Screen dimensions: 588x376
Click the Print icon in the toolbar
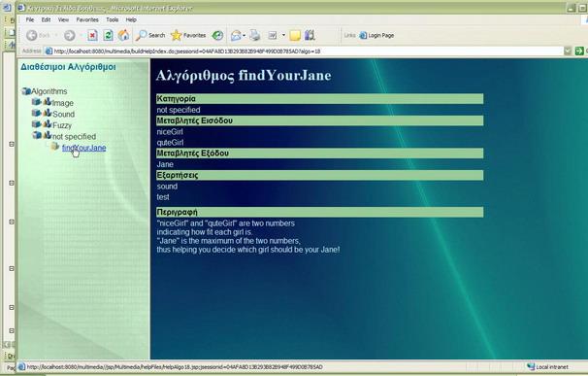click(255, 35)
